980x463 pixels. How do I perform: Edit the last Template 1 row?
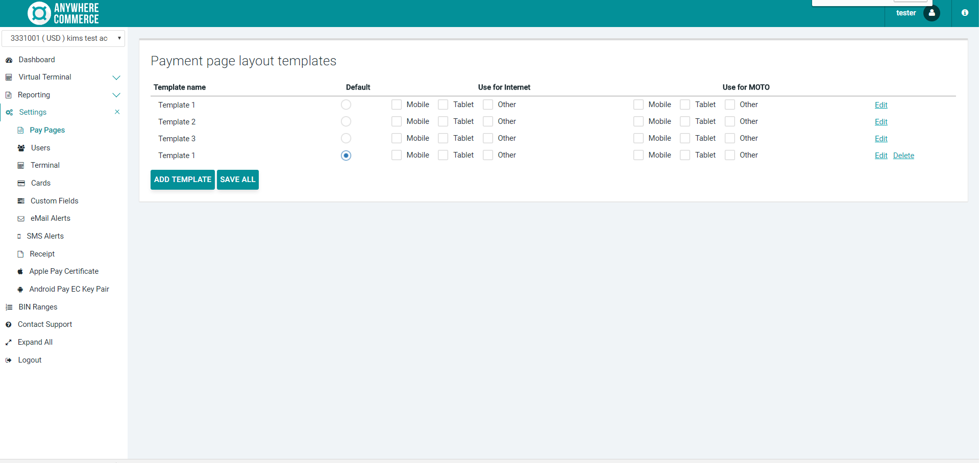pos(881,156)
